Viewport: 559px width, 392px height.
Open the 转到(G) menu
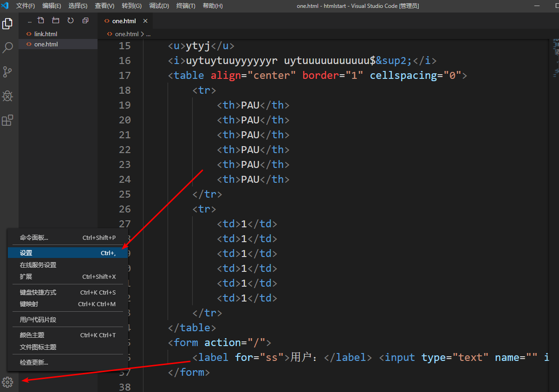point(131,6)
